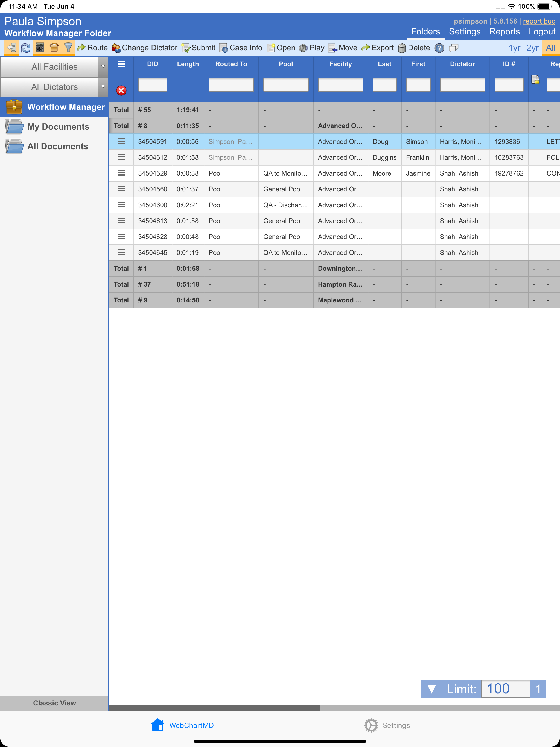Open row menu for DID 34504645
Image resolution: width=560 pixels, height=747 pixels.
click(x=121, y=253)
